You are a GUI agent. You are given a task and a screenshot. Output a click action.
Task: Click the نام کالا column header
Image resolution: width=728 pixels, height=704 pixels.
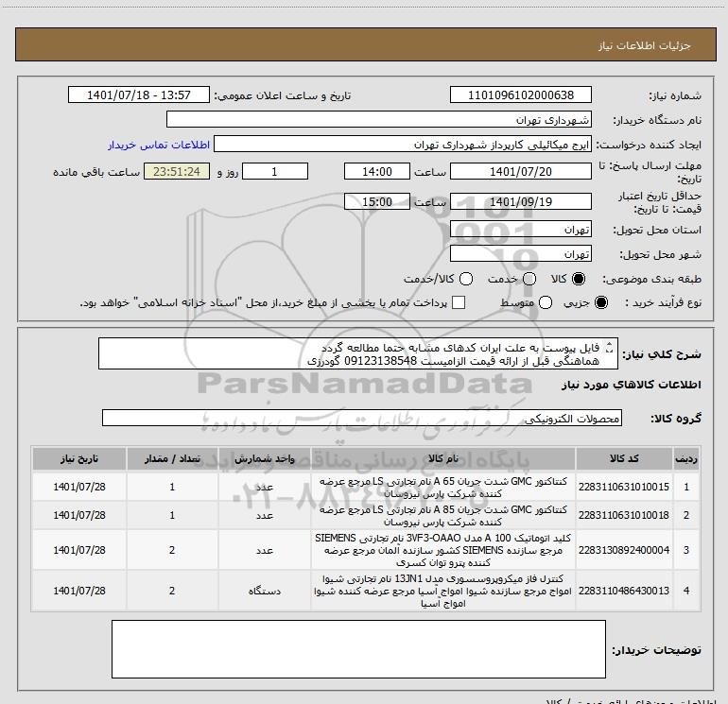tap(442, 458)
